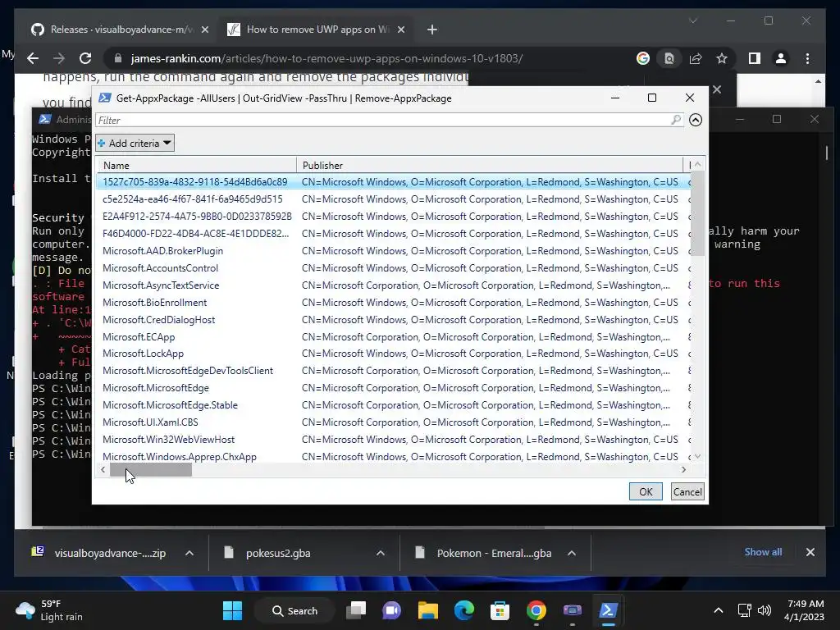Close the Releases visualboyadvance-m tab
The height and width of the screenshot is (630, 840).
[x=204, y=30]
